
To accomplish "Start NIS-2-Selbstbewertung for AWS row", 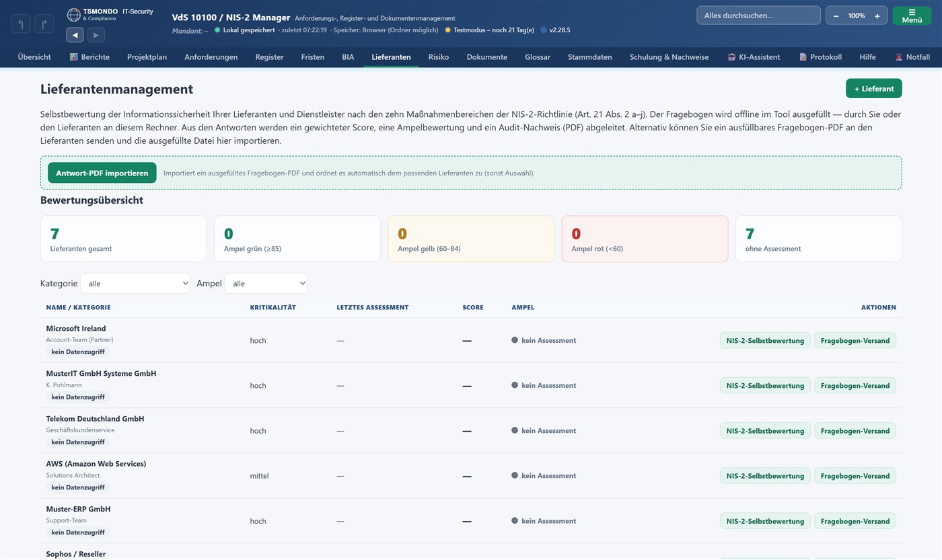I will point(765,475).
